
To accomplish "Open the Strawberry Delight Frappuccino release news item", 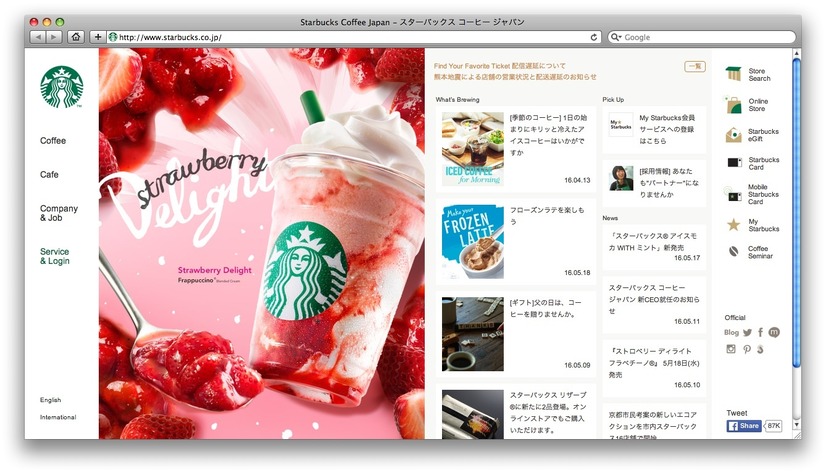I will coord(654,369).
